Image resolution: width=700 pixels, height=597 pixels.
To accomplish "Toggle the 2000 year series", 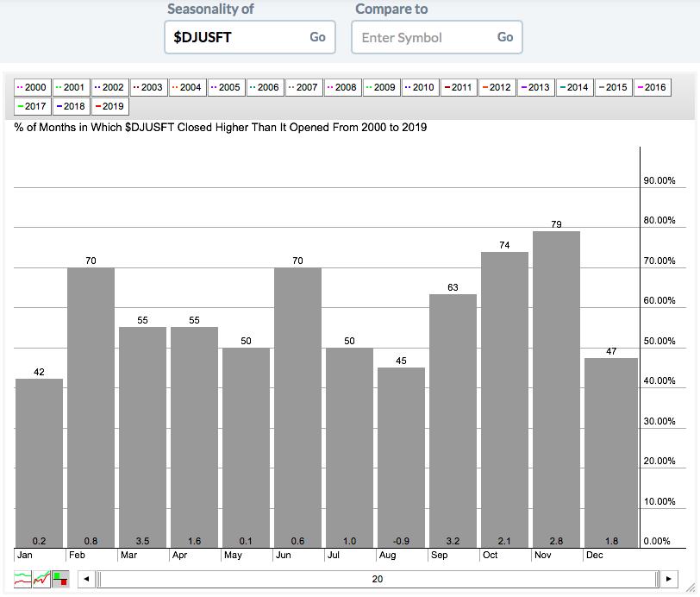I will point(33,87).
